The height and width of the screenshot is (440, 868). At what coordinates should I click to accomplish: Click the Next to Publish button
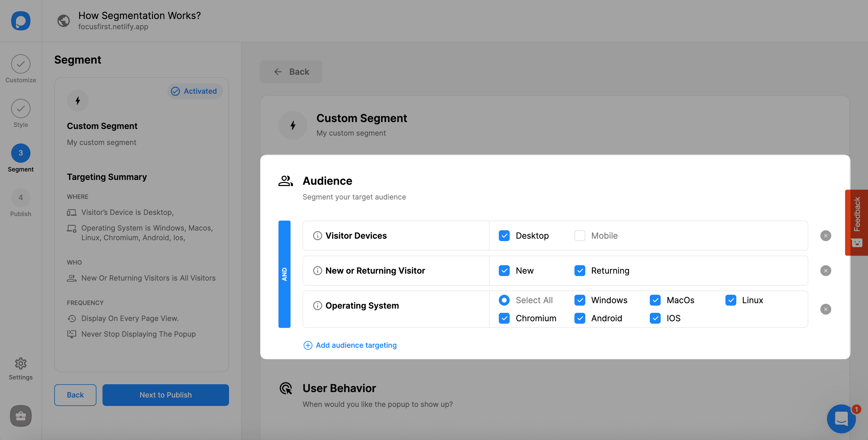[165, 394]
